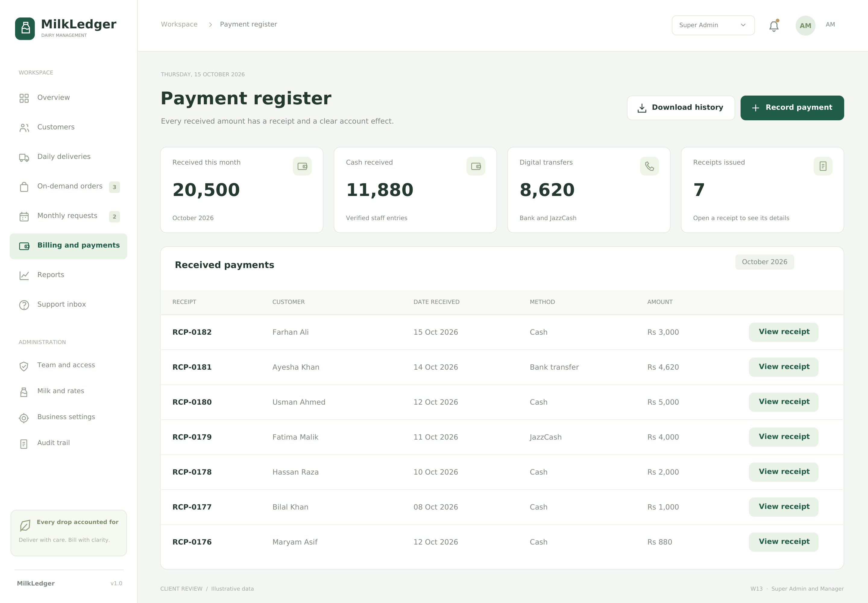This screenshot has width=868, height=603.
Task: Click the DATE RECEIVED column header
Action: coord(436,302)
